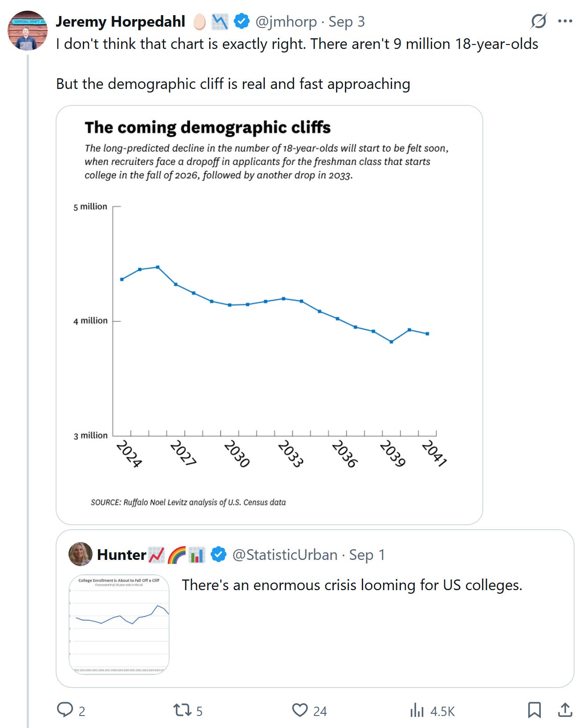This screenshot has width=587, height=728.
Task: Click the Jeremy Horpedahl display name
Action: 120,21
